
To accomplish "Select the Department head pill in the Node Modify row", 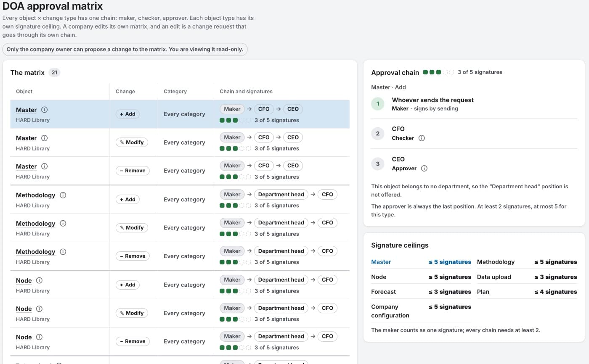I will point(281,308).
